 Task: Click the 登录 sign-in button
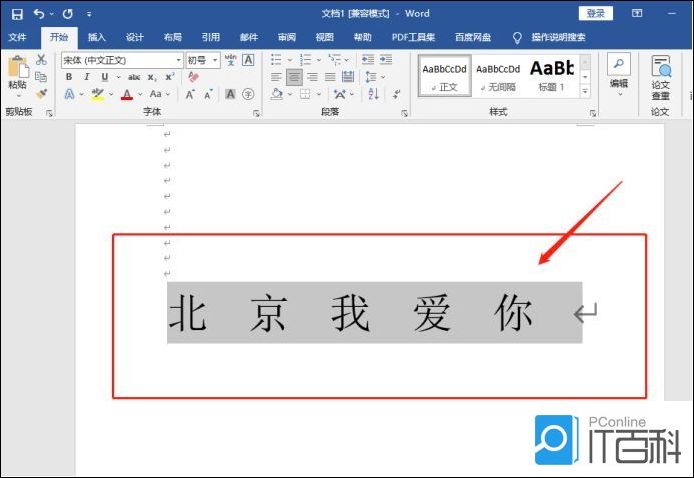tap(596, 13)
